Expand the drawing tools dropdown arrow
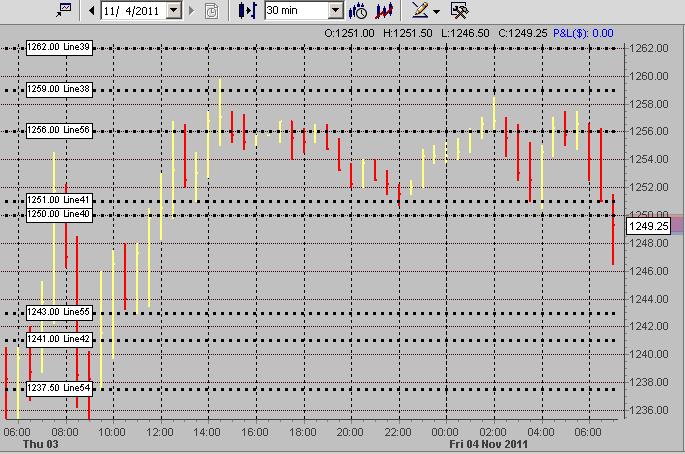Screen dimensions: 685x454 coord(436,12)
